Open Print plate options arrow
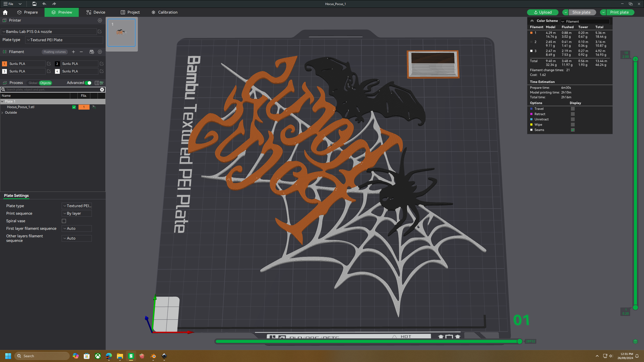The height and width of the screenshot is (362, 644). click(603, 12)
